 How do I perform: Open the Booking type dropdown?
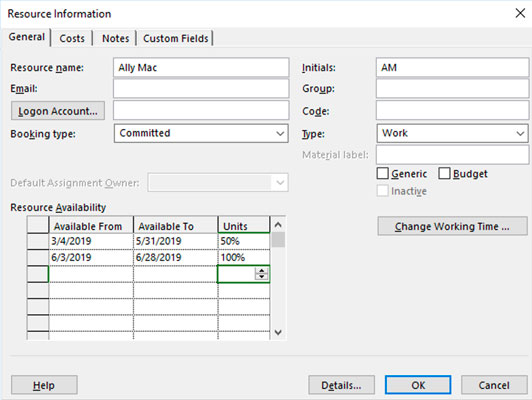[x=201, y=133]
